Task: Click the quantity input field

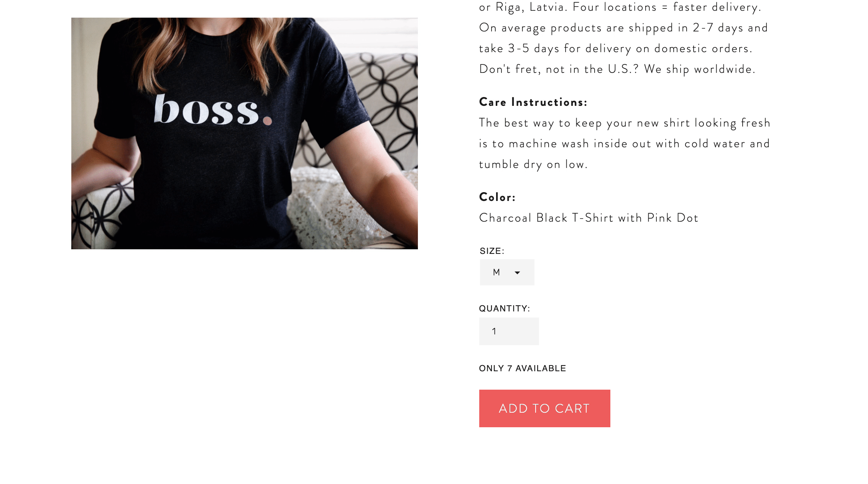Action: pyautogui.click(x=510, y=331)
